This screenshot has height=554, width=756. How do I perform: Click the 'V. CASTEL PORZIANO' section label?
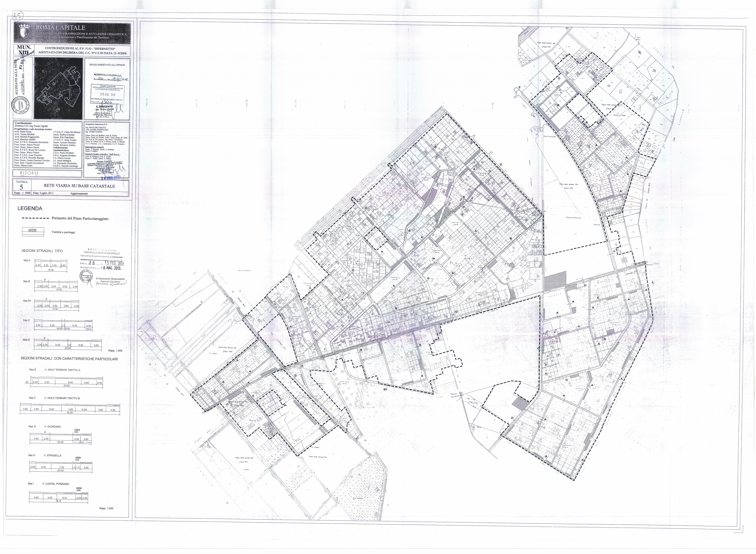(56, 484)
